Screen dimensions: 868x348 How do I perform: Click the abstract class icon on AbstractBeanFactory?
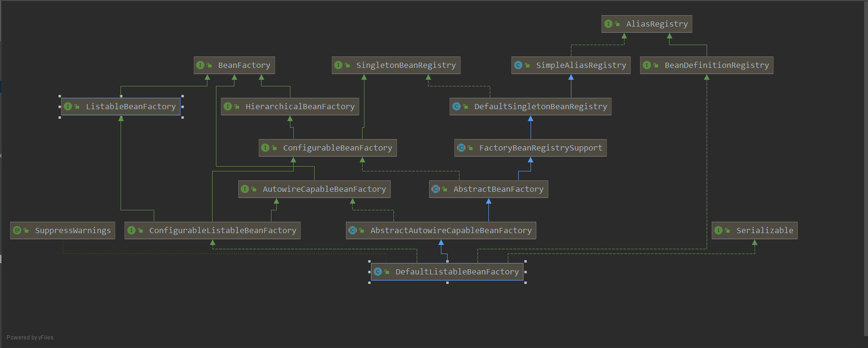(x=436, y=189)
